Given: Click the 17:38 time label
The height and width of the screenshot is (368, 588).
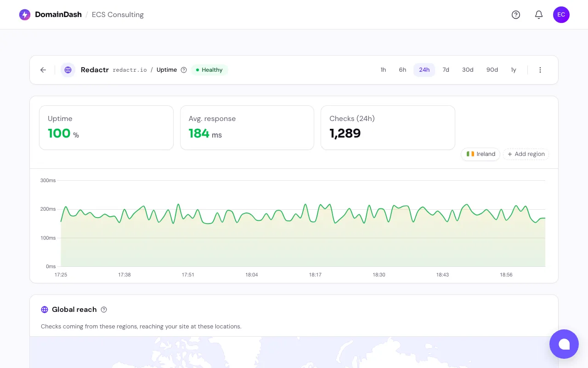Looking at the screenshot, I should coord(124,275).
